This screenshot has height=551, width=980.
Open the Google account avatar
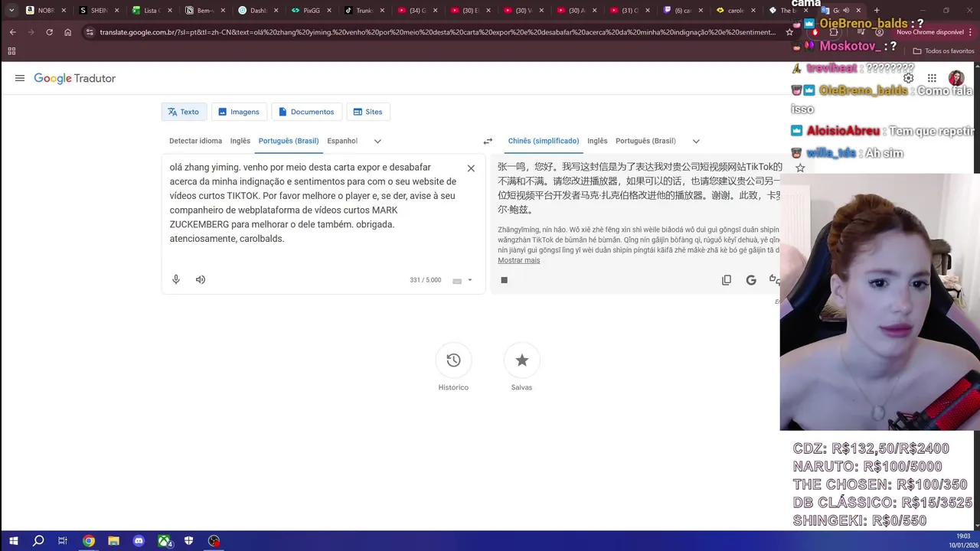tap(956, 78)
